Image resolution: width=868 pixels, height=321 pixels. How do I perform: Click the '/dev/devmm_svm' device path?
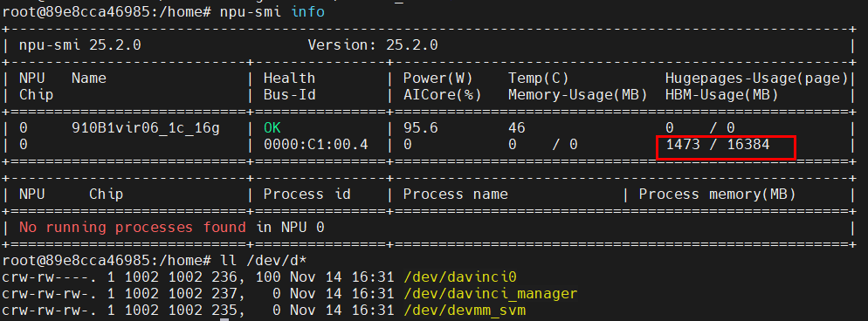pyautogui.click(x=464, y=311)
